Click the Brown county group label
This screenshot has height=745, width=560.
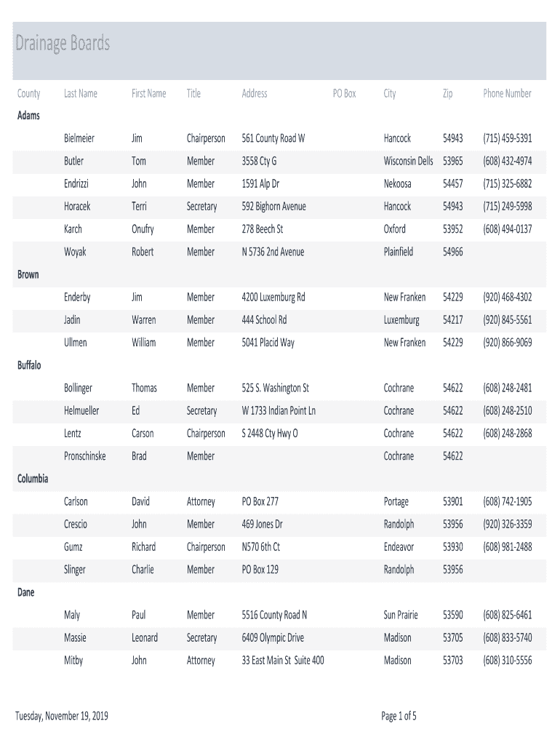[x=28, y=274]
